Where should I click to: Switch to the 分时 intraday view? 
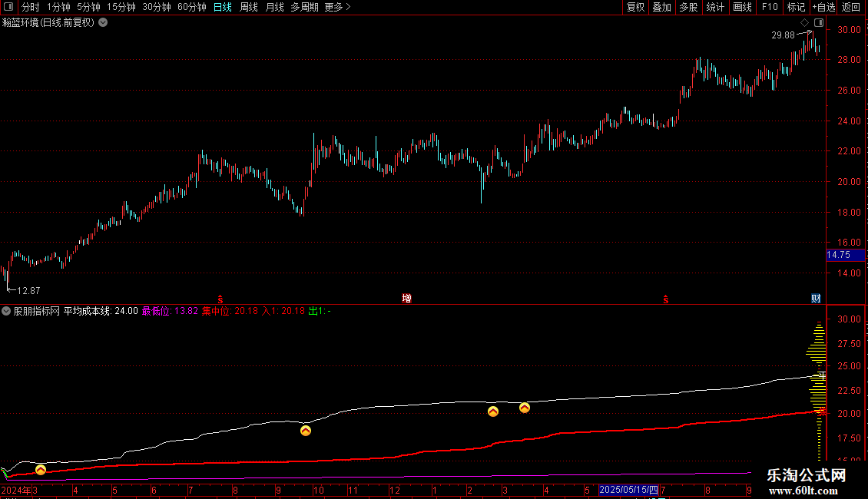[x=31, y=7]
